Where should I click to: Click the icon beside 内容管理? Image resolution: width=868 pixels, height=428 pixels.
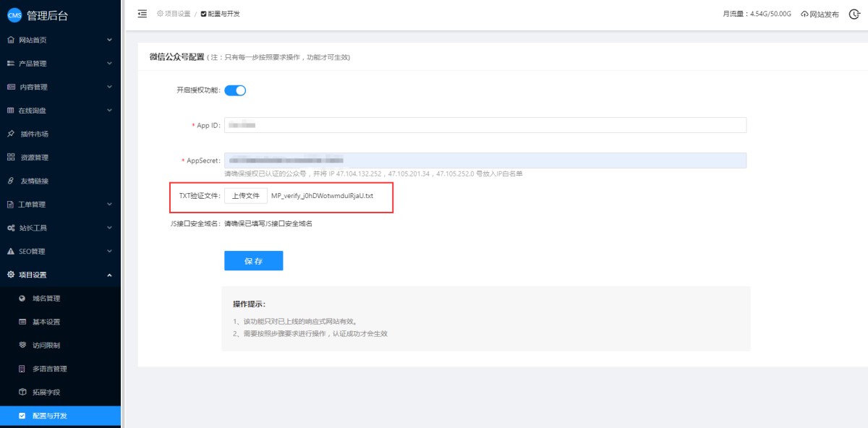(x=10, y=87)
